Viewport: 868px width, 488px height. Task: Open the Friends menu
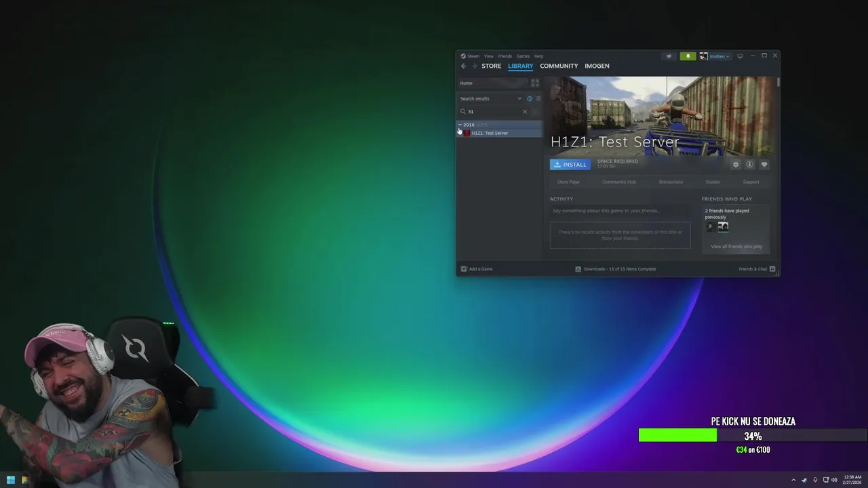tap(505, 56)
